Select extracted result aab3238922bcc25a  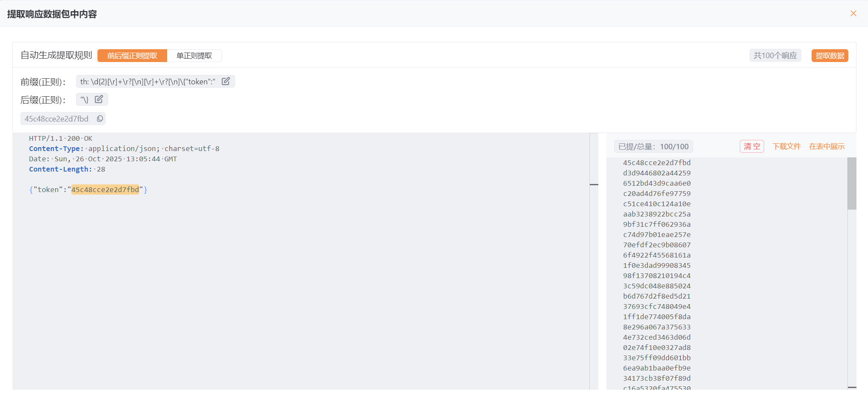click(x=656, y=214)
